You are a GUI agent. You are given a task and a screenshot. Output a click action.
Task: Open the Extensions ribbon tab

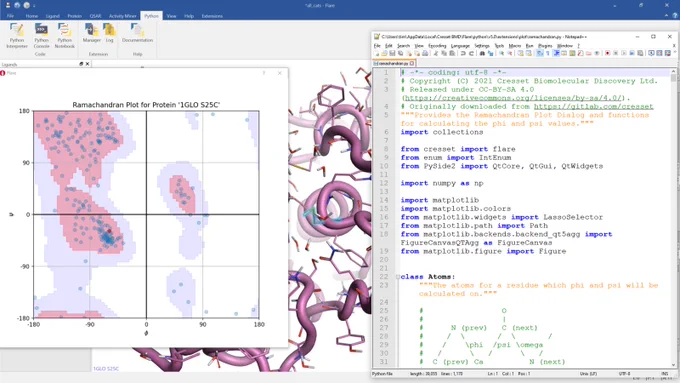pos(212,16)
